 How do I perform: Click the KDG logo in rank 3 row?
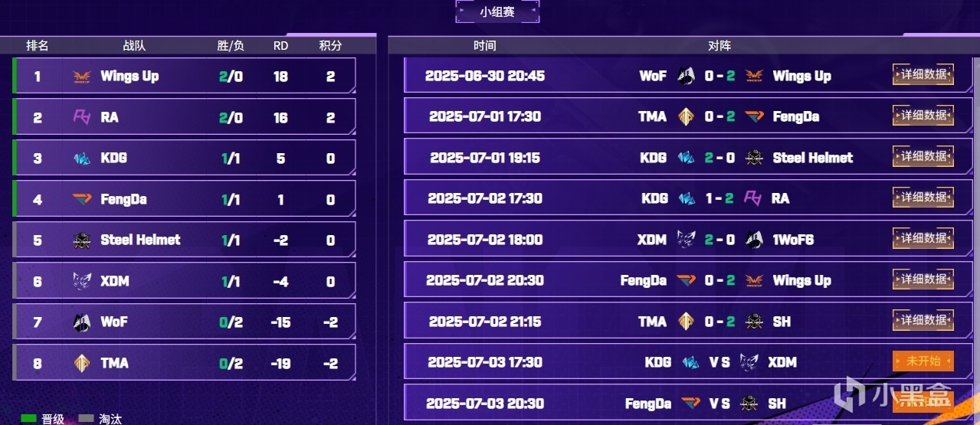click(81, 159)
